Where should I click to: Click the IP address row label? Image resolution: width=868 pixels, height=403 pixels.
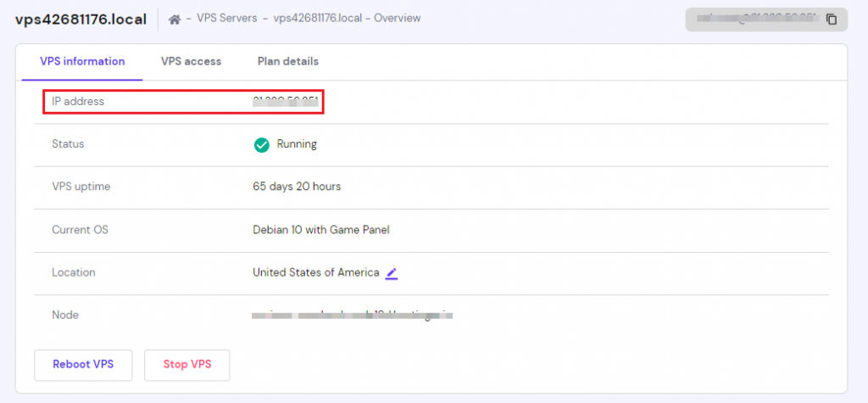[78, 102]
